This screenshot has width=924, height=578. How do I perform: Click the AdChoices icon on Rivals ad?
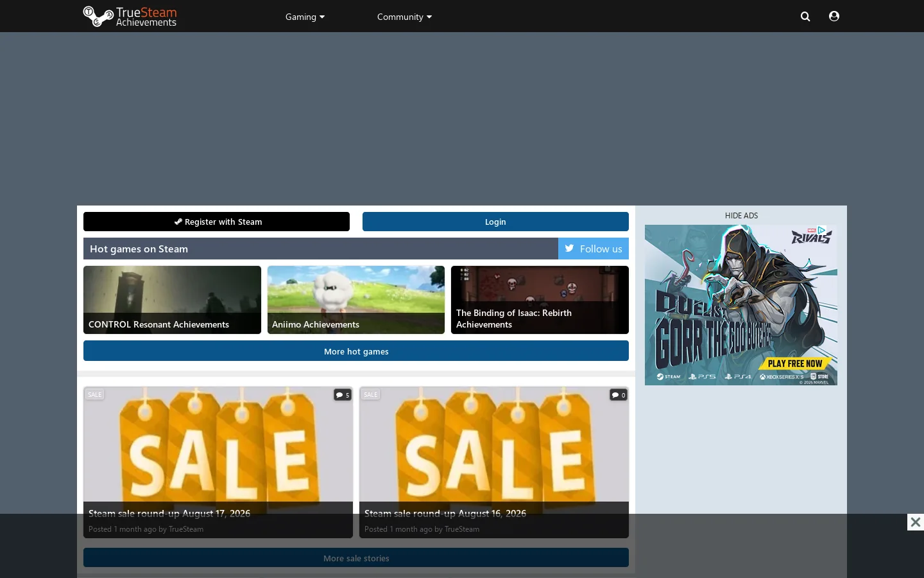821,230
